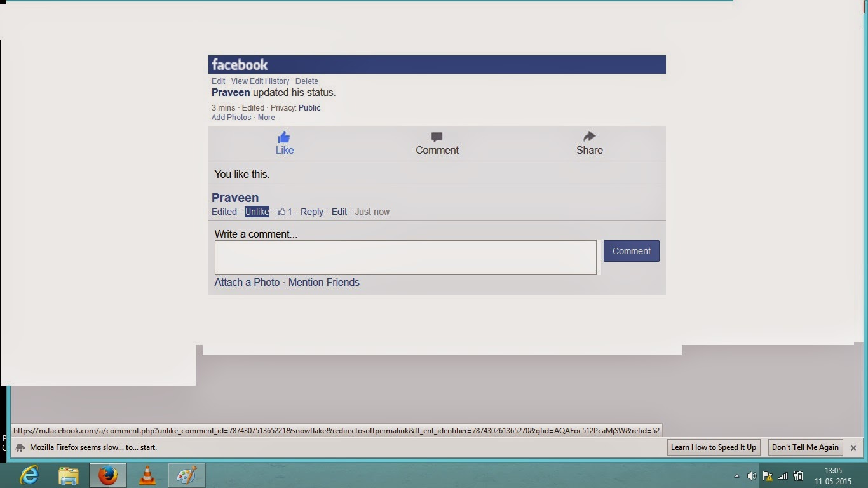Click the Share arrow icon
Screen dimensions: 868x488
tap(588, 136)
